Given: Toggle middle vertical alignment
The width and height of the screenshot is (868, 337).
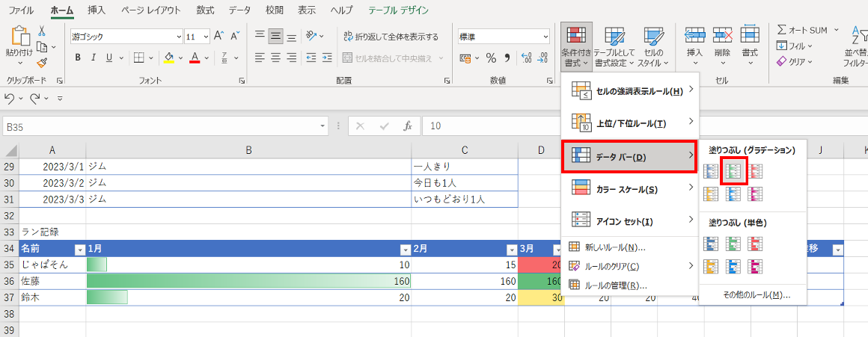Looking at the screenshot, I should (275, 37).
